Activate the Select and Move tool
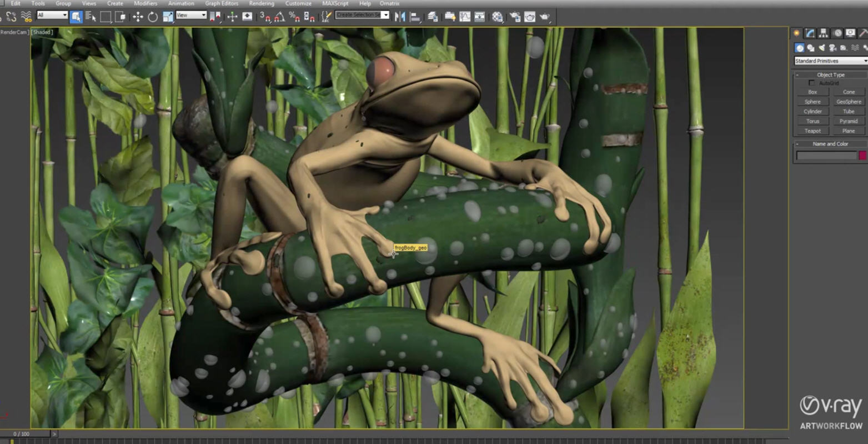Image resolution: width=868 pixels, height=444 pixels. tap(138, 17)
